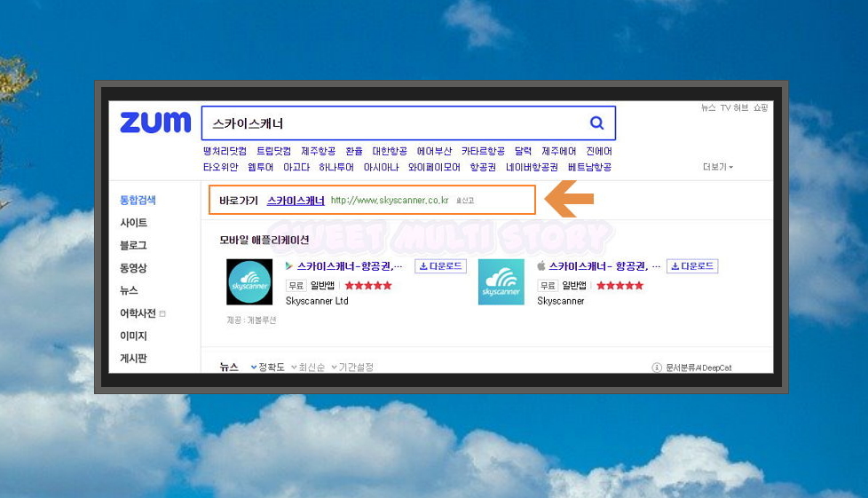This screenshot has width=868, height=498.
Task: Download the Skyscanner Ltd Android app
Action: (440, 266)
